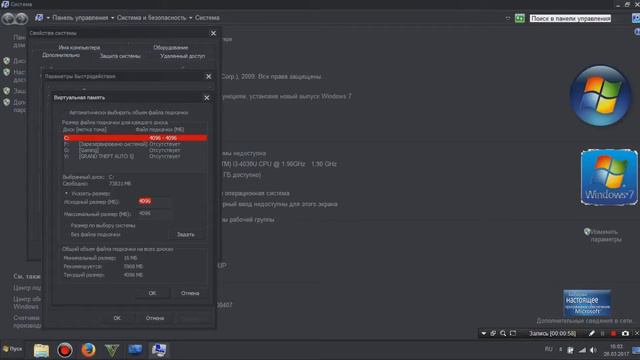Image resolution: width=640 pixels, height=360 pixels.
Task: Click the tray clock and date
Action: pos(616,350)
